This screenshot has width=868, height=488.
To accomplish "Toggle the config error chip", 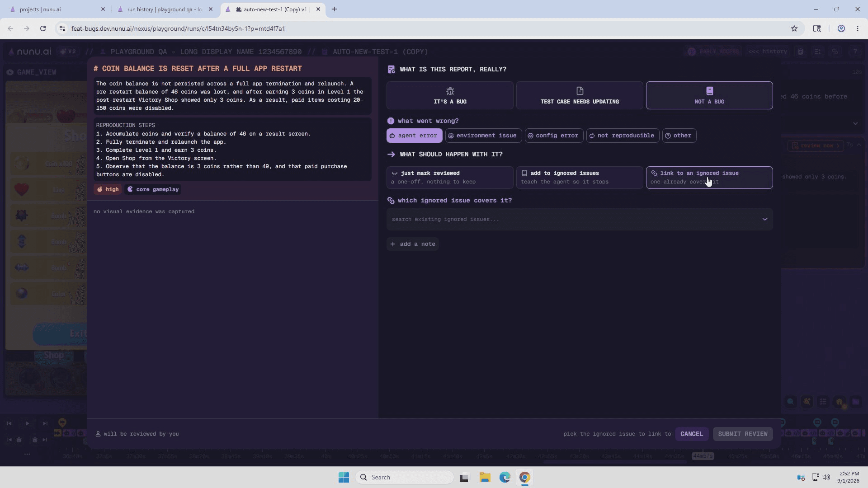I will click(x=554, y=136).
